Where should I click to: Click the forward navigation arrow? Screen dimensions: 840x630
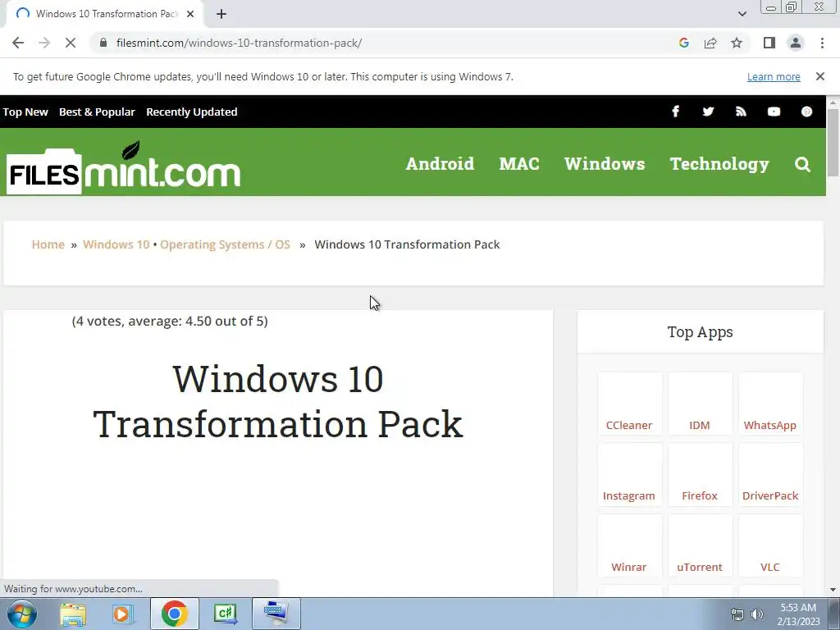tap(44, 43)
